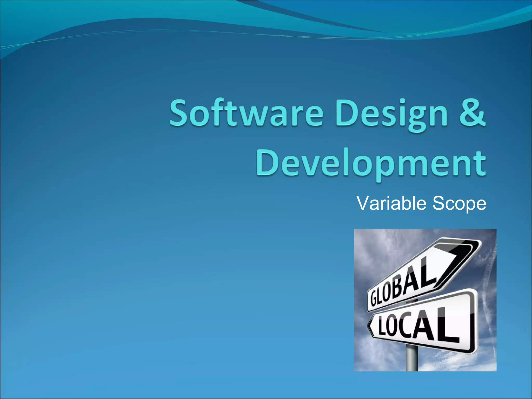Image resolution: width=532 pixels, height=399 pixels.
Task: Select the 'Variable Scope' subtitle text
Action: 421,203
